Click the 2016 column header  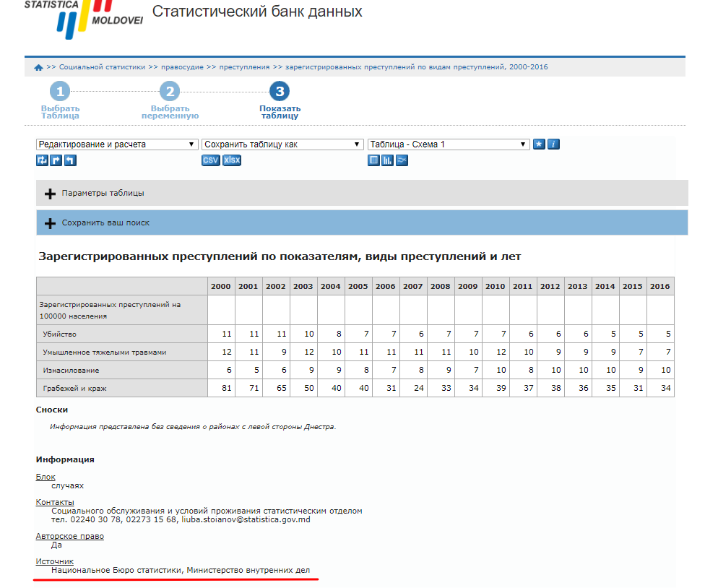pos(660,286)
